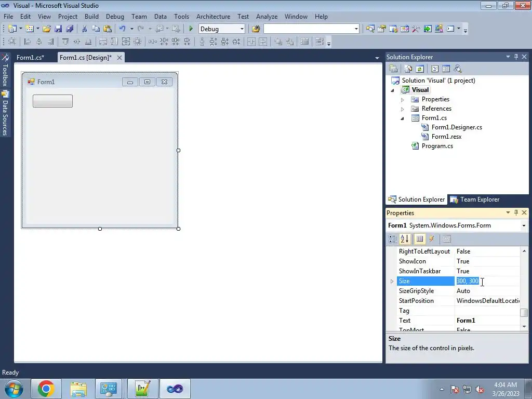Click the Command Window toolbar icon
Viewport: 532px width, 399px height.
point(450,29)
